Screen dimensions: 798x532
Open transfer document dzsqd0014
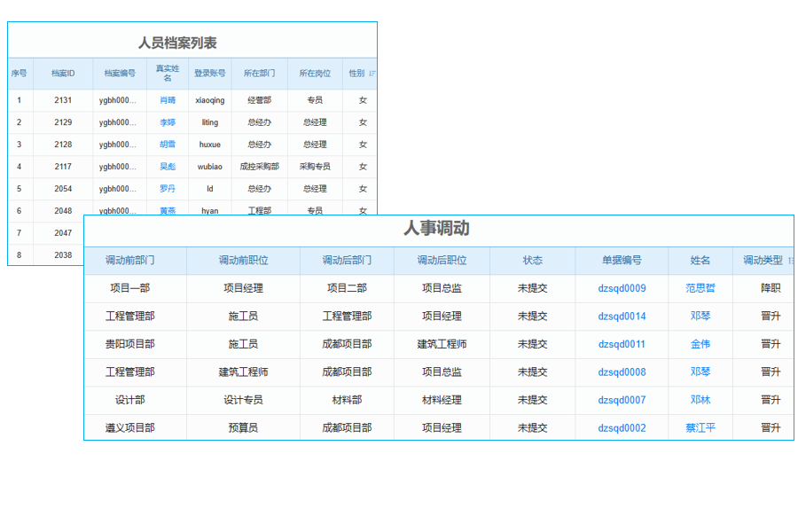pyautogui.click(x=621, y=316)
